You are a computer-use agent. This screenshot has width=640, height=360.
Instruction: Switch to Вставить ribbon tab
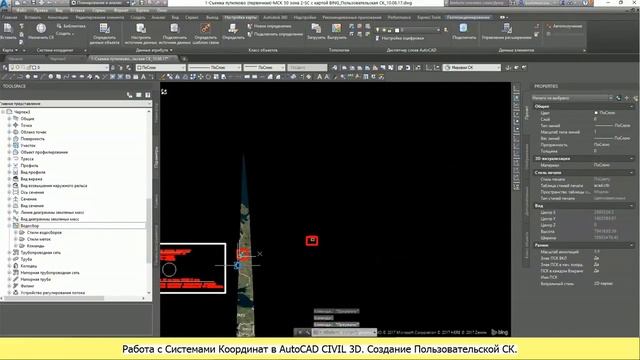click(x=33, y=18)
